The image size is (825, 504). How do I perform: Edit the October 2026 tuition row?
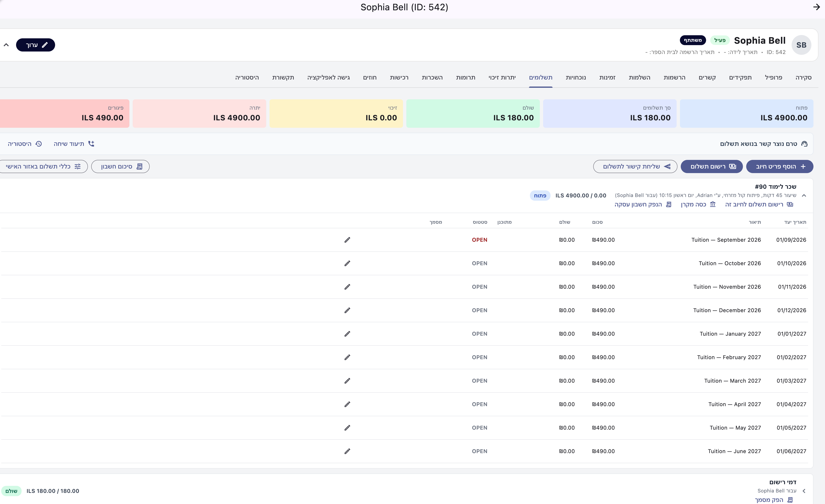[347, 263]
